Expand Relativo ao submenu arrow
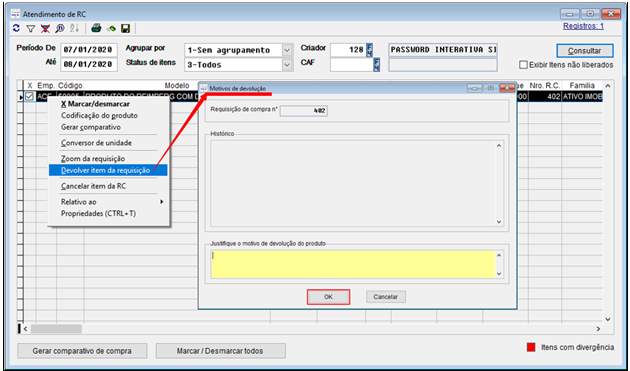630x371 pixels. (162, 202)
